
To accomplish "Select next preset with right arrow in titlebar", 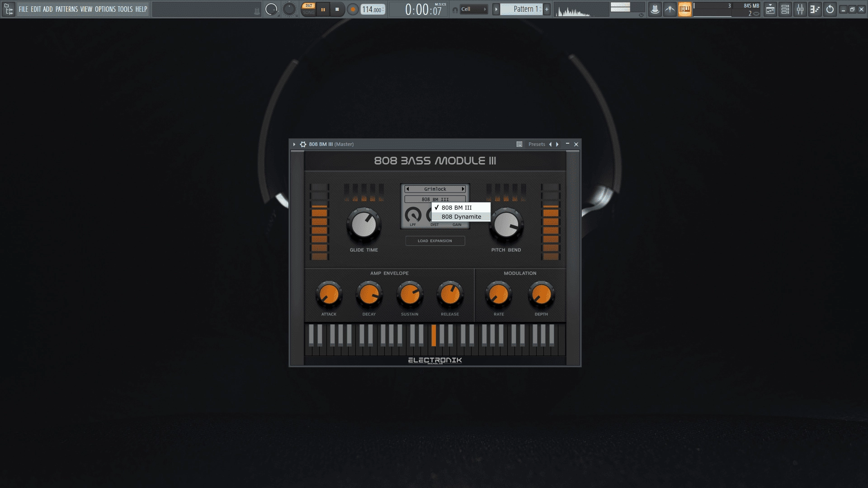I will pyautogui.click(x=557, y=144).
